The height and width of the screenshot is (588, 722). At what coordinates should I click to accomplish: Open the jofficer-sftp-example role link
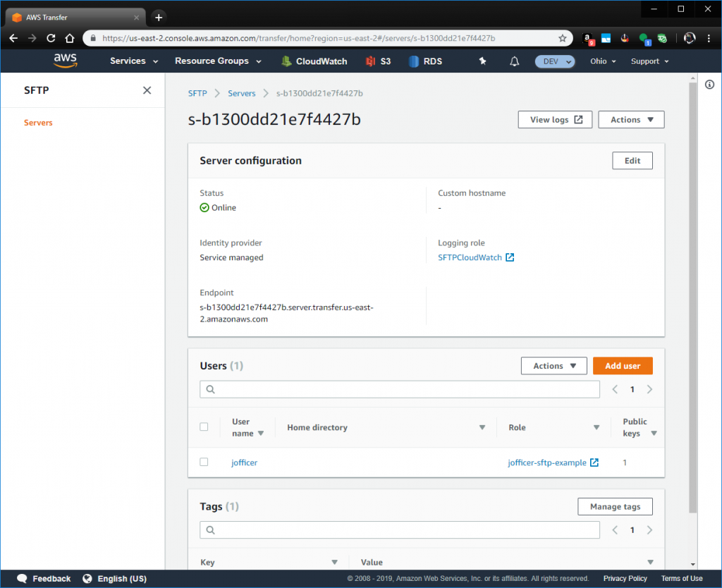[547, 463]
